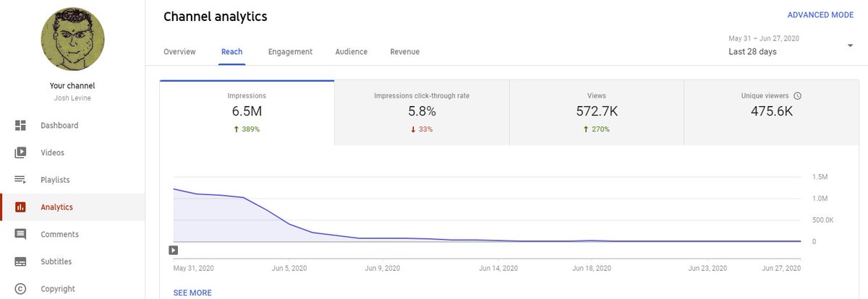
Task: Select the Views metric card
Action: [x=597, y=113]
